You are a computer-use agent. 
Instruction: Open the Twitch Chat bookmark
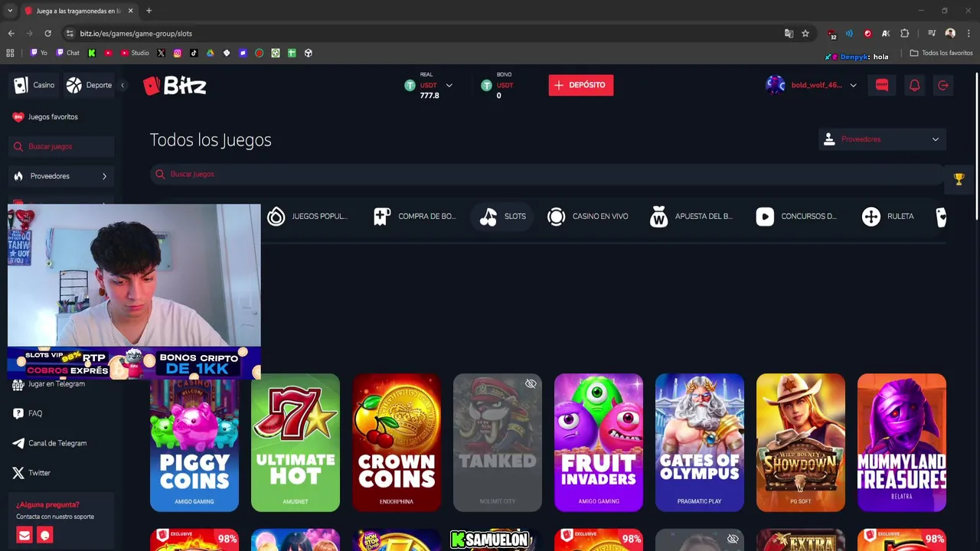tap(67, 53)
